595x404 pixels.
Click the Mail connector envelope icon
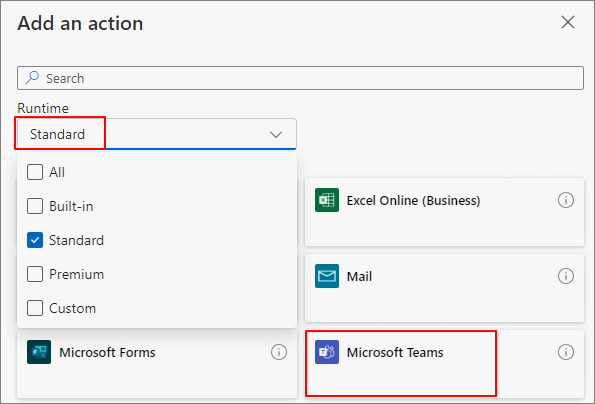coord(327,276)
